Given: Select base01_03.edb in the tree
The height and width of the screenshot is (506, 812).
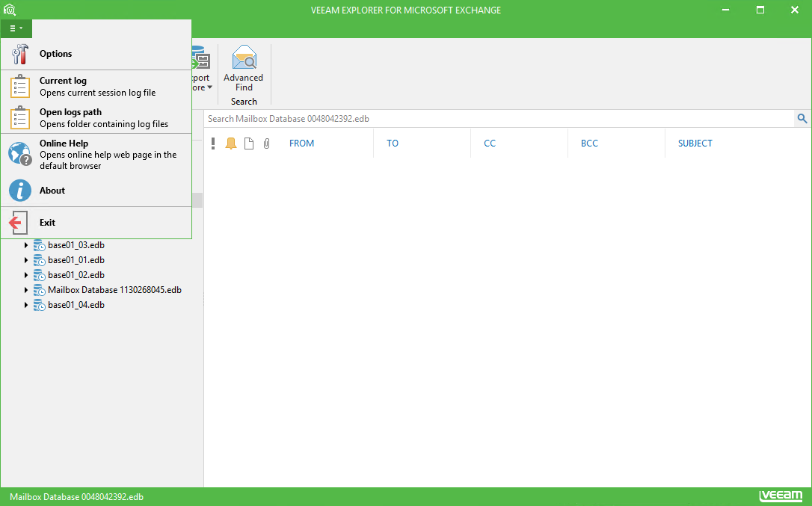Looking at the screenshot, I should point(76,245).
